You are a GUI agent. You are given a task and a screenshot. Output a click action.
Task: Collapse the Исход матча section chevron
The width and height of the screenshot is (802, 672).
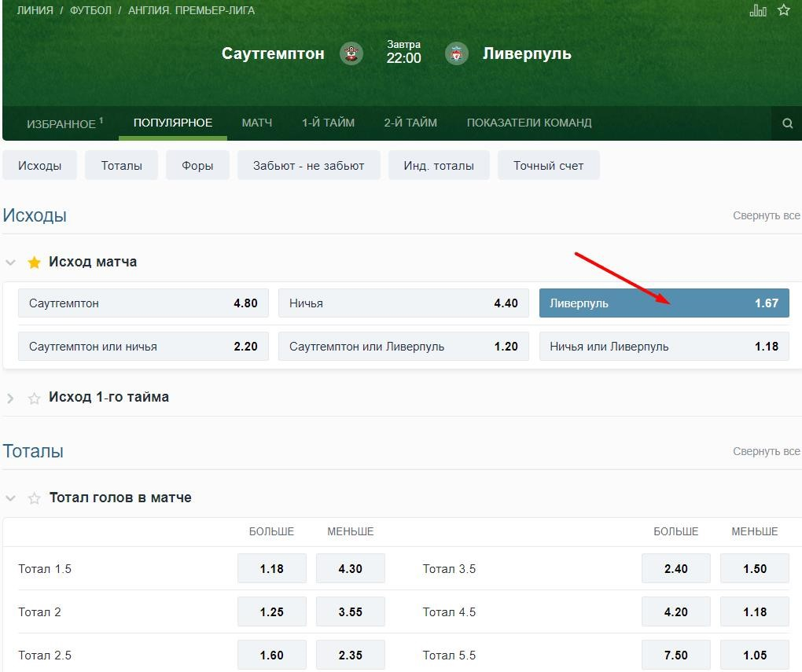pyautogui.click(x=10, y=263)
